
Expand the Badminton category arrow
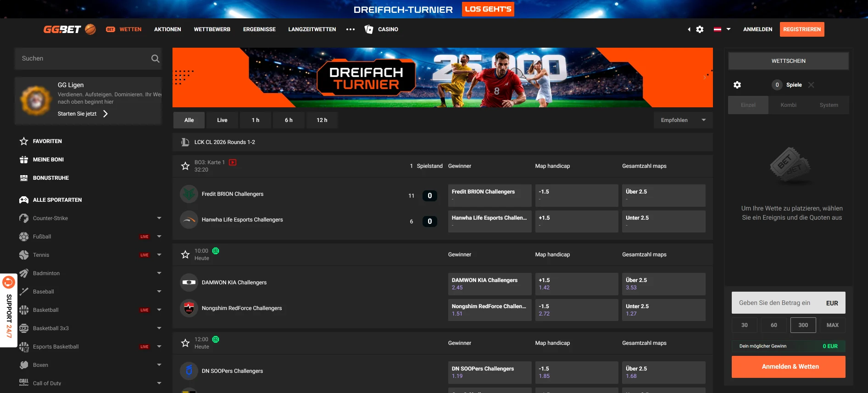point(159,273)
